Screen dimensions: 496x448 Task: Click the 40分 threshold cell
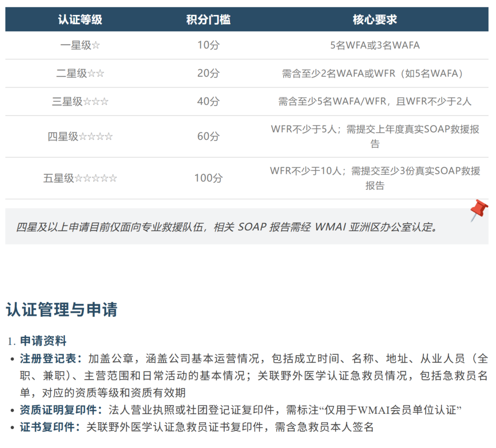pyautogui.click(x=208, y=102)
